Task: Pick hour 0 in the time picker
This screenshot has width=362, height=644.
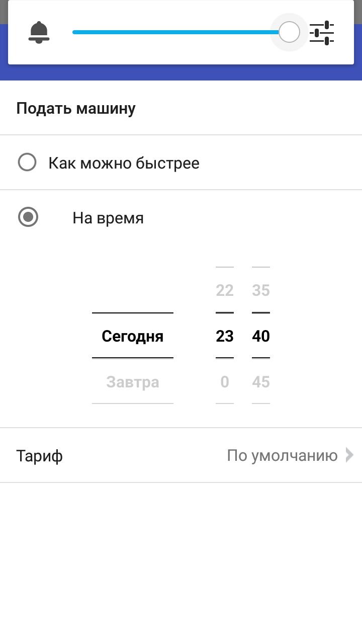Action: pos(225,382)
